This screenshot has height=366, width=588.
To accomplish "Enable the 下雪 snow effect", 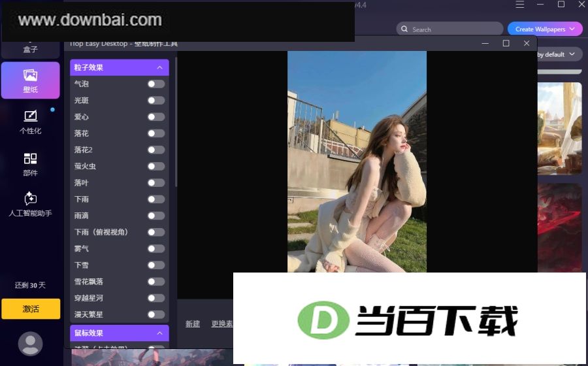I will (x=156, y=265).
